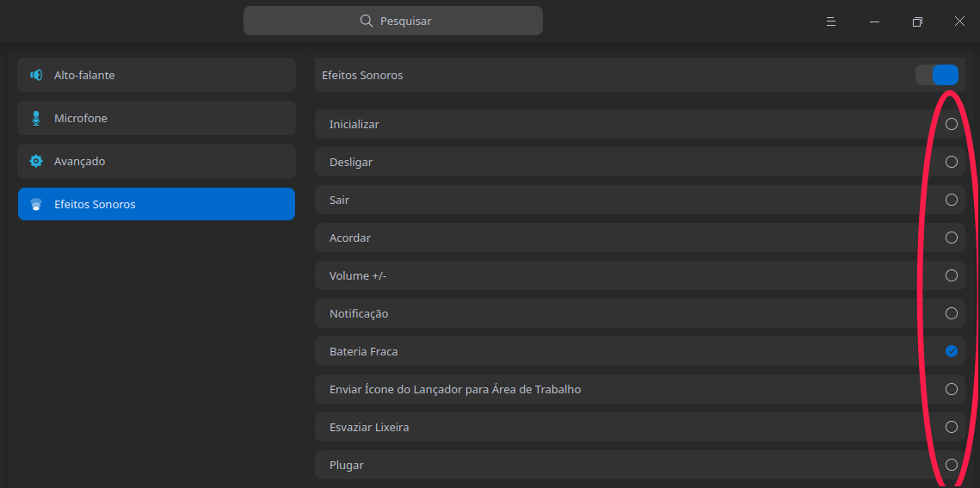
Task: Click the Efeitos Sonoros header label
Action: [x=362, y=76]
